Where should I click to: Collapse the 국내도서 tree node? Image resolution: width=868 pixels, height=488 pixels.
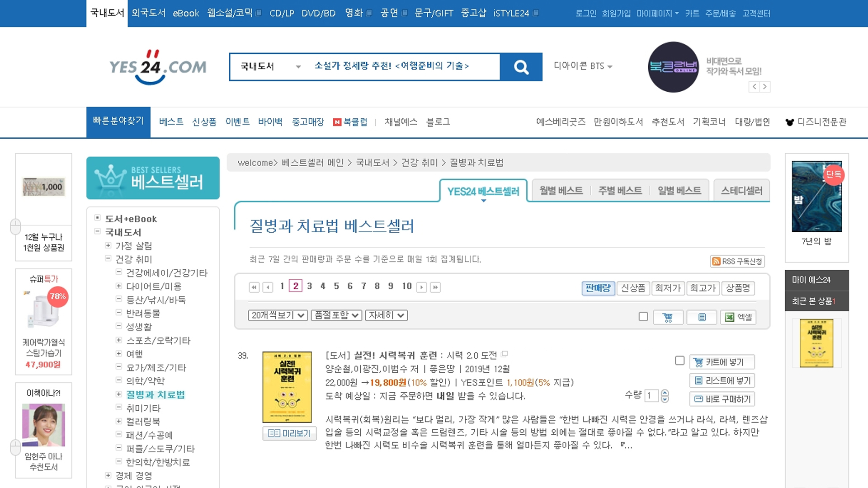[x=97, y=231]
